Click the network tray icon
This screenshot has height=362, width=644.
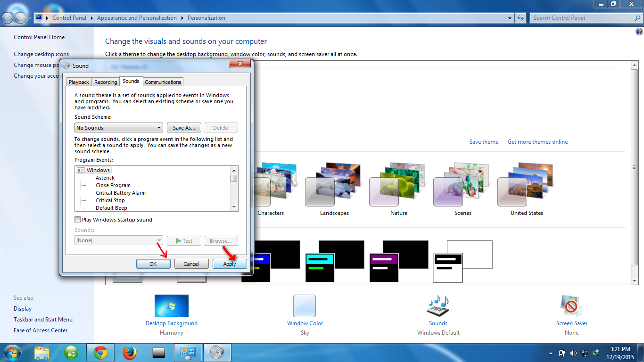(x=585, y=353)
